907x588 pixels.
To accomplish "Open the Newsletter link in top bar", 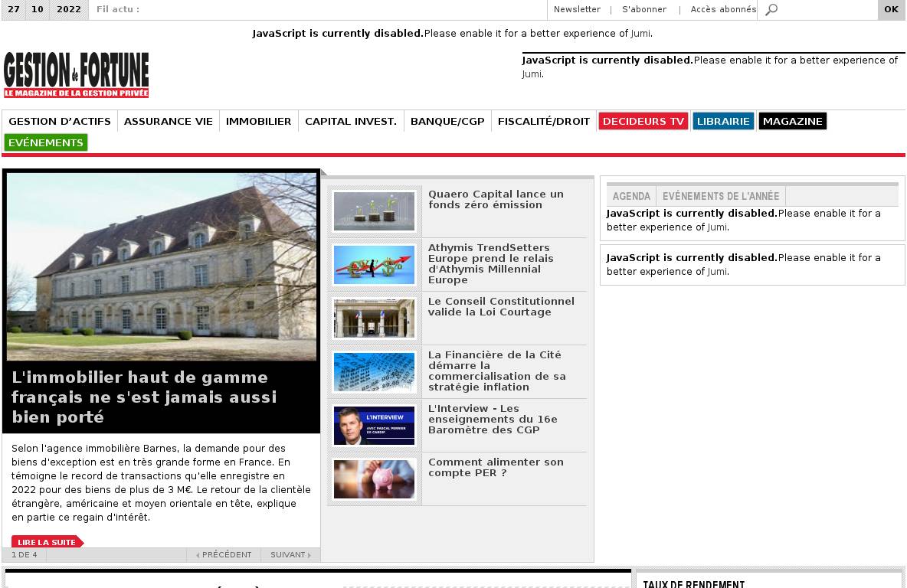I will point(577,9).
